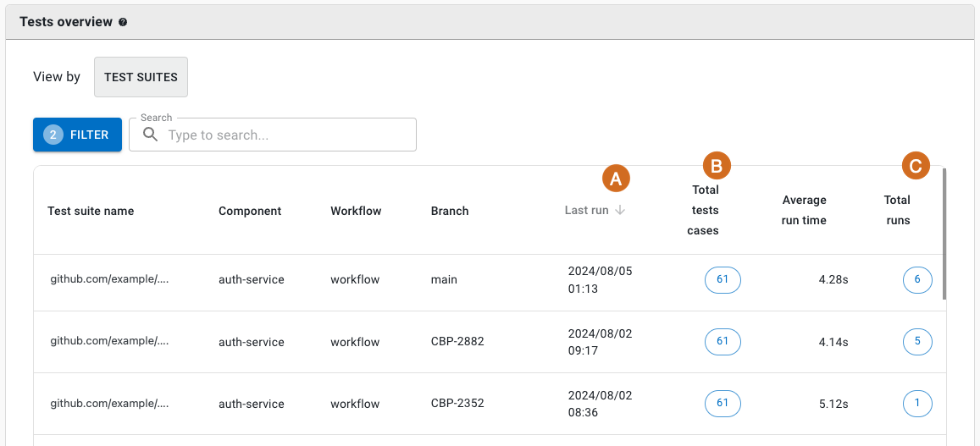Click the Branch column header
The image size is (980, 446).
coord(450,211)
